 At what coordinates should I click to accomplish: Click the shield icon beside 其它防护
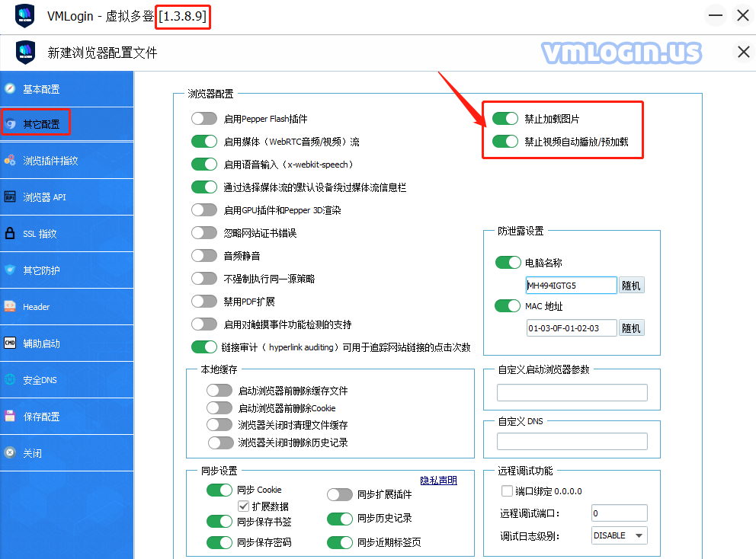(10, 270)
